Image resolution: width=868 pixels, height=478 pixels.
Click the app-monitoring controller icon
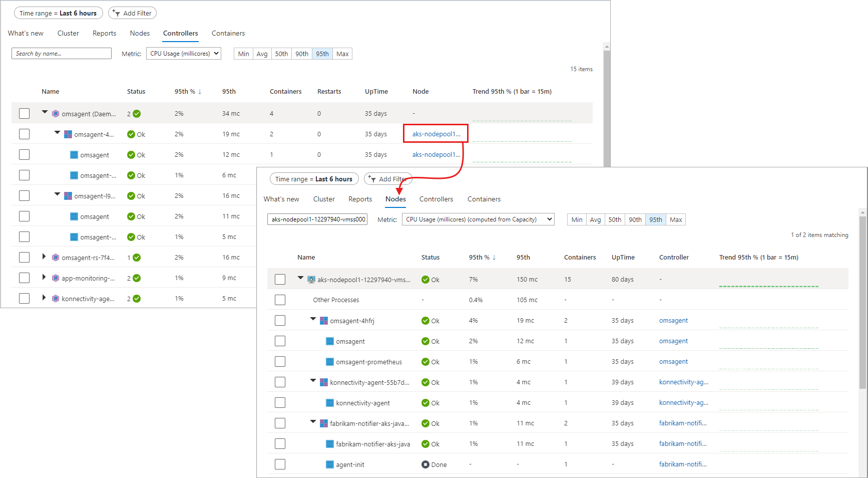coord(56,278)
